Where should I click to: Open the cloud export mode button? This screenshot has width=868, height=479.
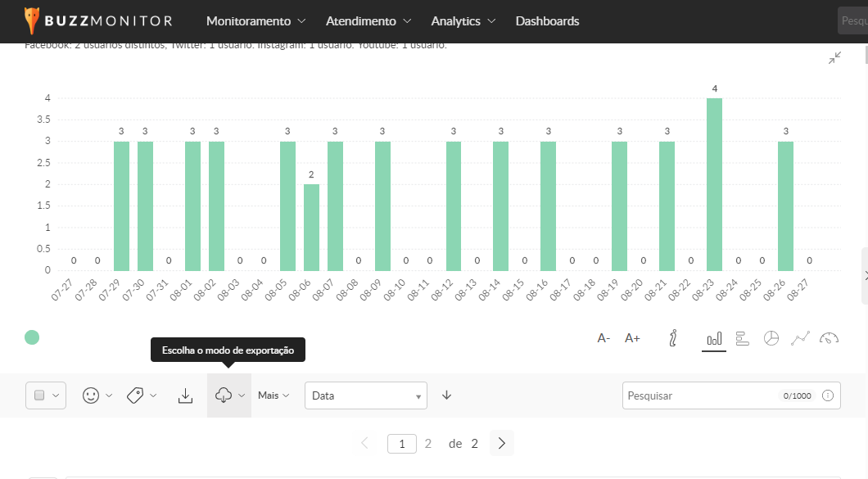(x=228, y=395)
